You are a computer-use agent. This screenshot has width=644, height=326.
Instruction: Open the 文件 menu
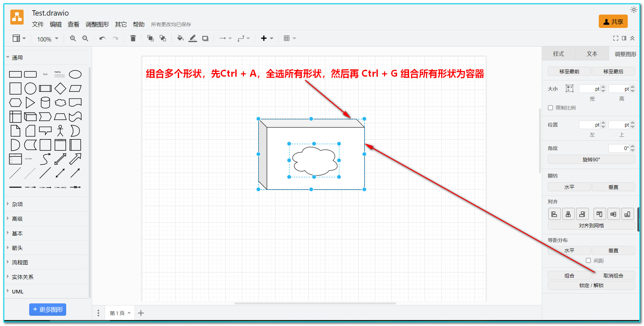38,24
